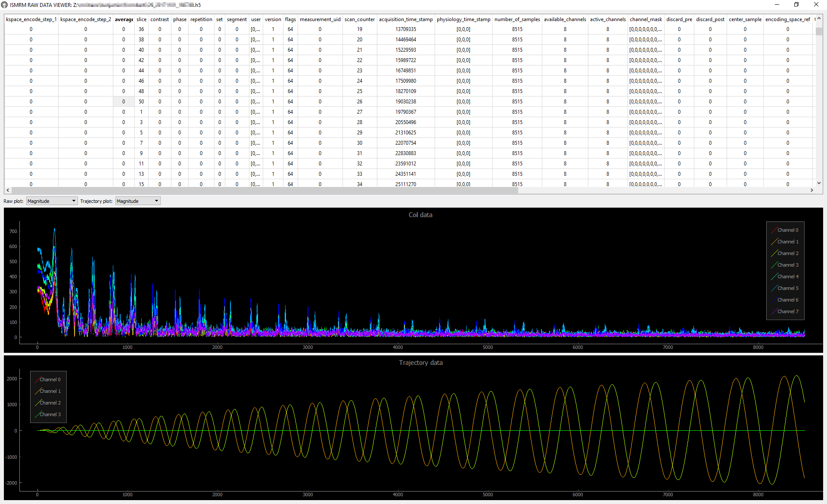
Task: Click the slice column header
Action: [141, 19]
